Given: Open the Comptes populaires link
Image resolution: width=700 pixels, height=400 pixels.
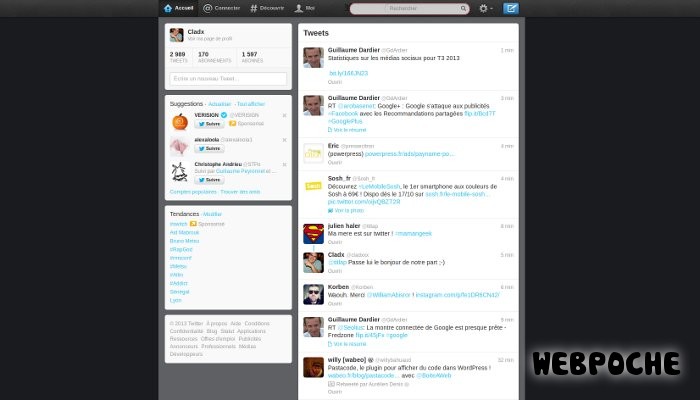Looking at the screenshot, I should click(x=193, y=192).
